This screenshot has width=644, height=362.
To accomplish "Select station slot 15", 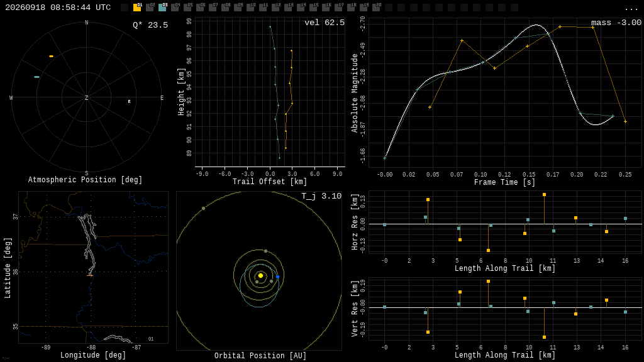I will 313,8.
